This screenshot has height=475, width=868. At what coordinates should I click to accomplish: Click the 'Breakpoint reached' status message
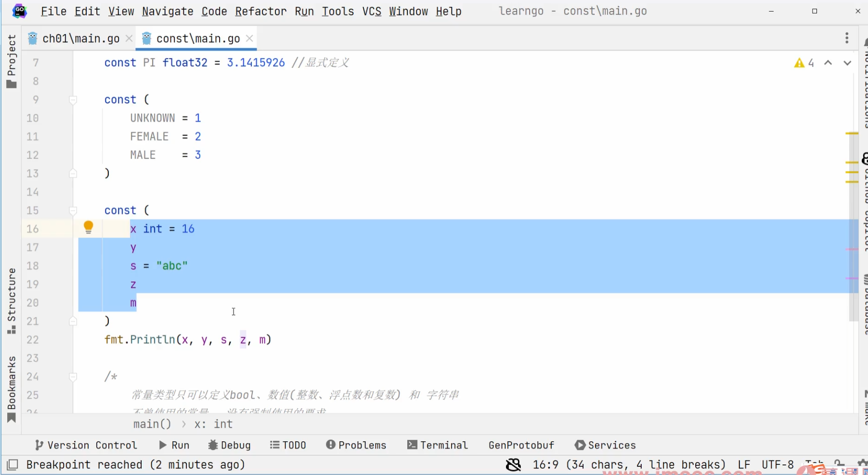tap(136, 465)
